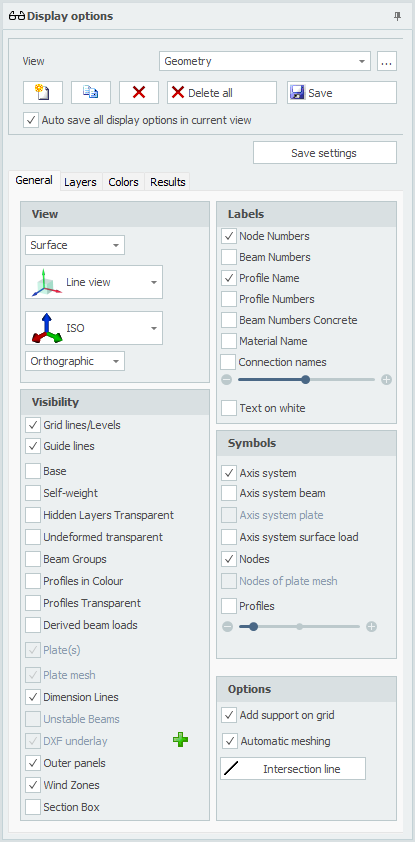Screen dimensions: 415x842
Task: Enable Profiles symbol checkbox
Action: click(x=229, y=606)
